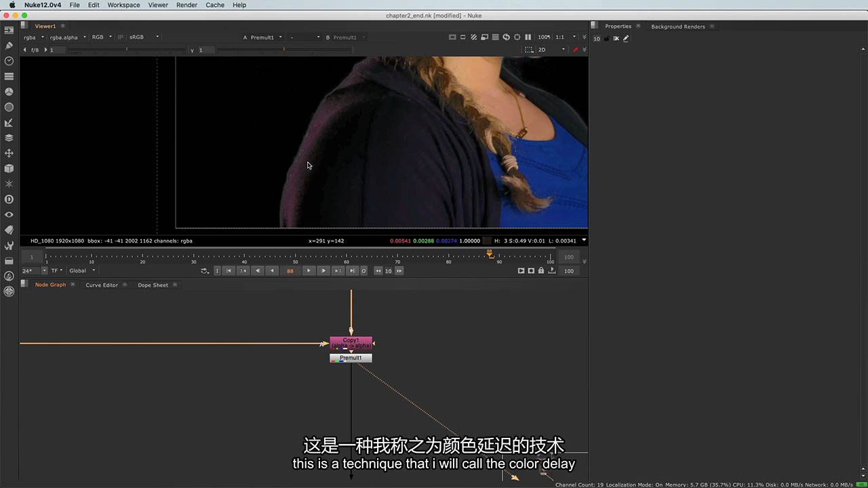Click the gain slider beside f/8
This screenshot has height=488, width=868.
[x=126, y=49]
